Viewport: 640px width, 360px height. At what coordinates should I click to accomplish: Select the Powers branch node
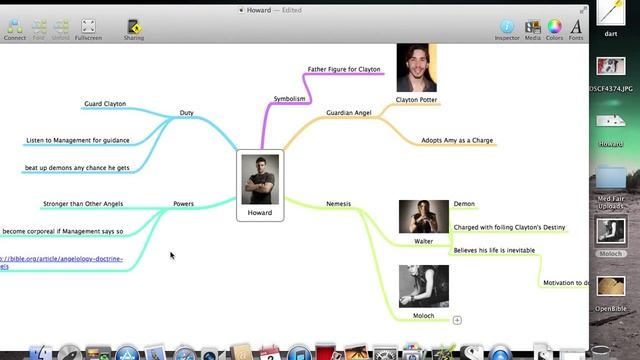pos(183,204)
